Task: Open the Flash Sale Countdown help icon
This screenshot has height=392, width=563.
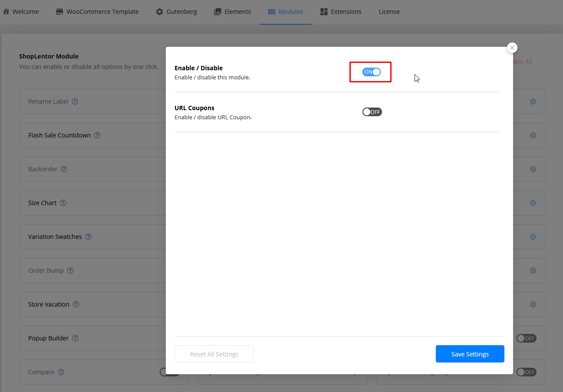Action: (97, 135)
